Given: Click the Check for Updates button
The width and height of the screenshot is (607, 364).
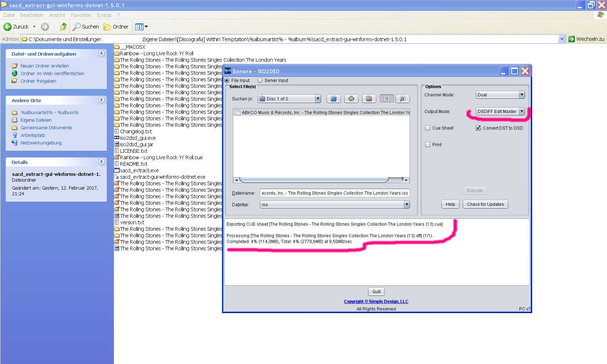Looking at the screenshot, I should [x=485, y=204].
